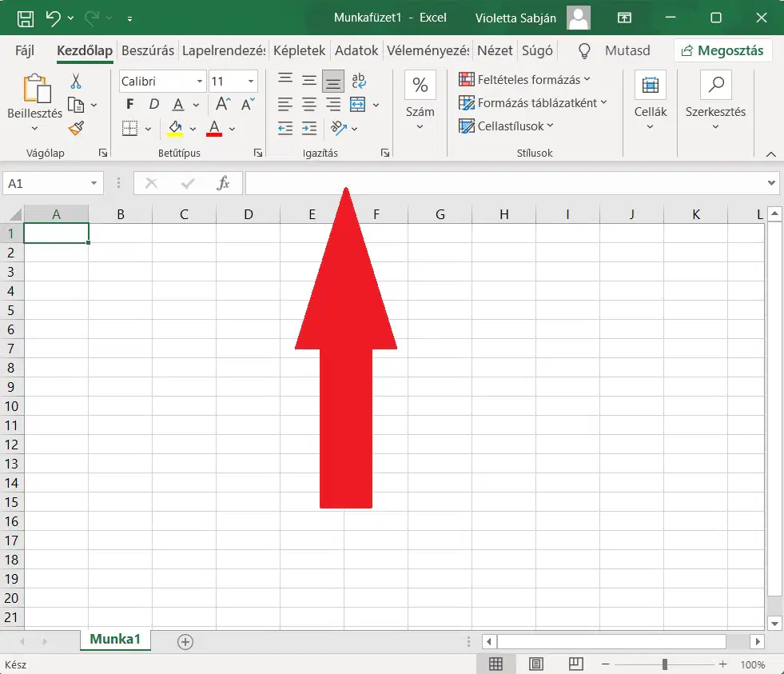Open the Szám number format group
This screenshot has width=784, height=674.
click(420, 102)
